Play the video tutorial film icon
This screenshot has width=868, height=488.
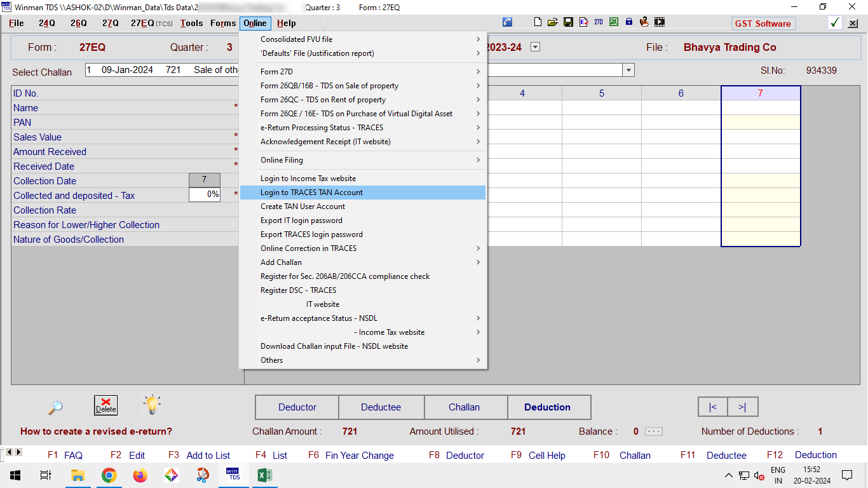(x=660, y=22)
